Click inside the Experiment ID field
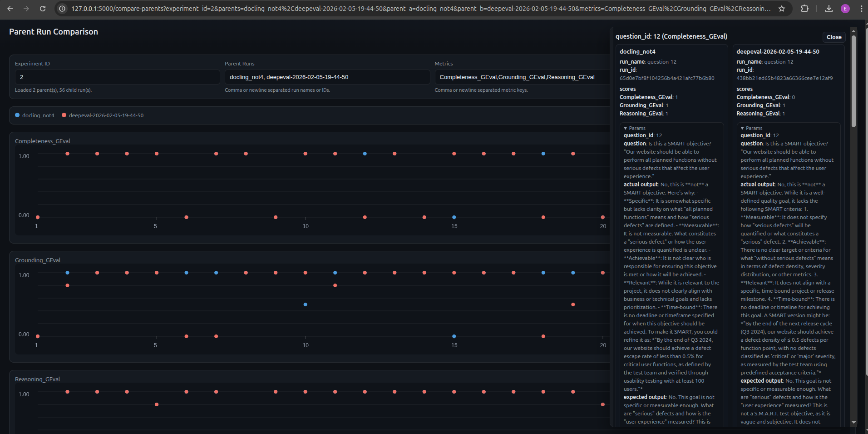Image resolution: width=868 pixels, height=434 pixels. 116,77
